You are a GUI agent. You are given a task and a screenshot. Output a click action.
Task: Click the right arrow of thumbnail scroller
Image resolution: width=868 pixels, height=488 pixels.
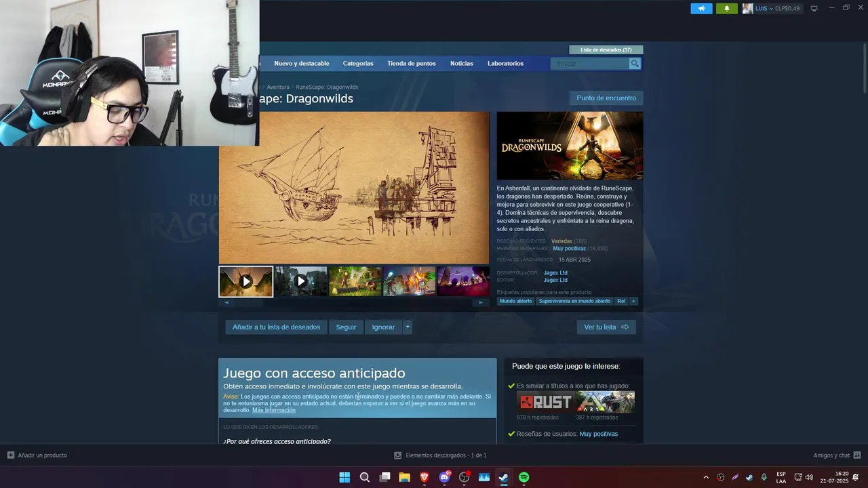(481, 302)
